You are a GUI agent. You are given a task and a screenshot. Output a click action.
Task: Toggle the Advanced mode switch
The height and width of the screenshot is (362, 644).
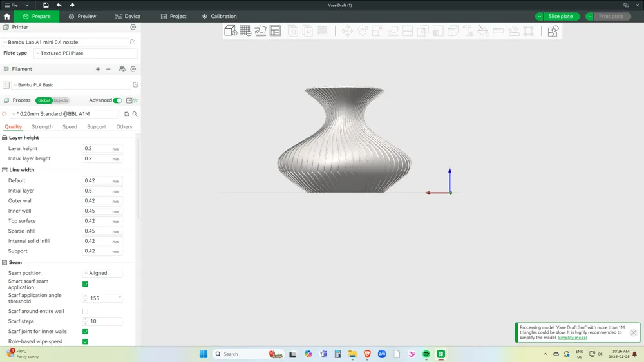coord(117,100)
